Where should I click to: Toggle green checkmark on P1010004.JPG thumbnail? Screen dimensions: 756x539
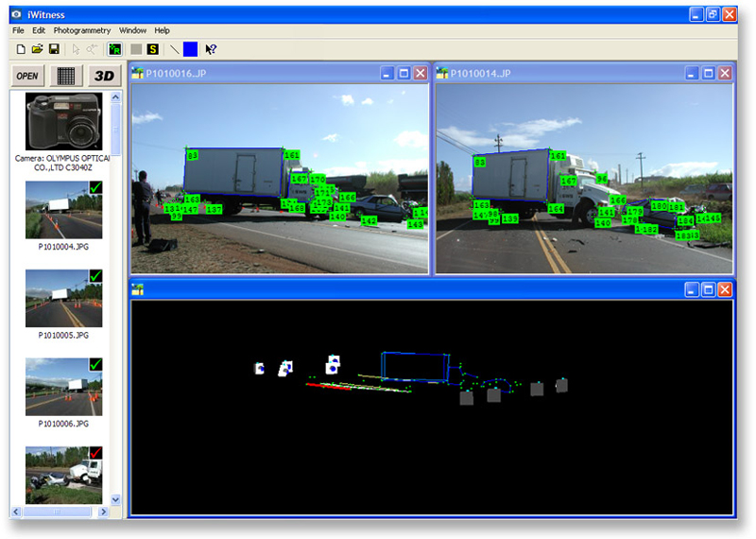coord(96,187)
